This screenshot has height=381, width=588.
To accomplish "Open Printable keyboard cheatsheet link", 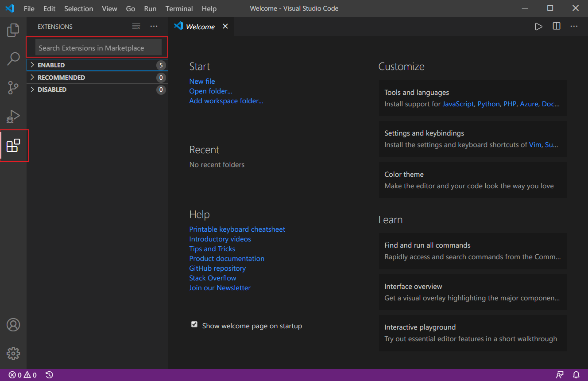I will pyautogui.click(x=237, y=229).
